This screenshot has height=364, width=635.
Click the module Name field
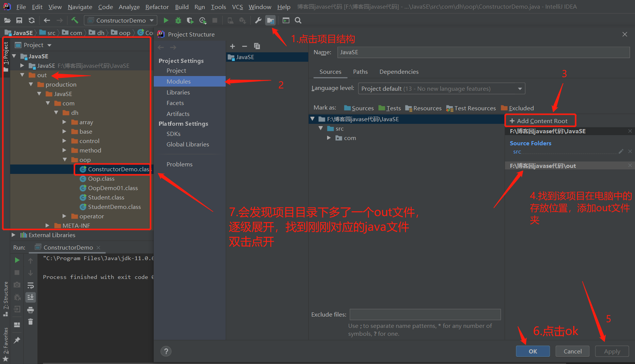pyautogui.click(x=484, y=52)
